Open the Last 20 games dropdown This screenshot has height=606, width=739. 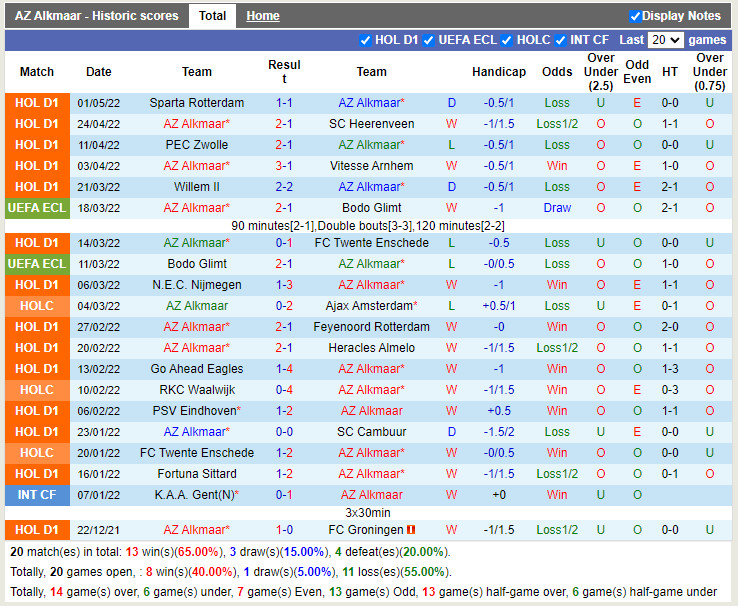(x=665, y=40)
